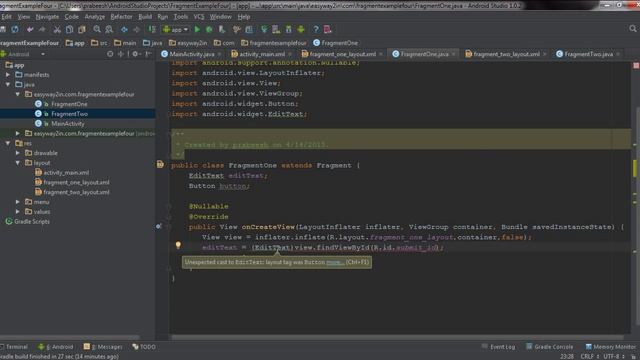Viewport: 640px width, 360px height.
Task: Open the SDK Manager icon
Action: point(289,29)
